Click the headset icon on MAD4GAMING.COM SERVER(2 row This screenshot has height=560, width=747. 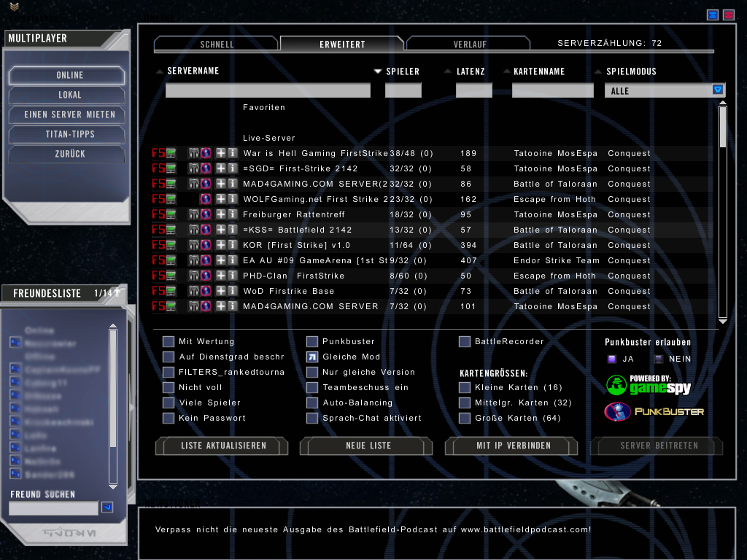coord(193,184)
